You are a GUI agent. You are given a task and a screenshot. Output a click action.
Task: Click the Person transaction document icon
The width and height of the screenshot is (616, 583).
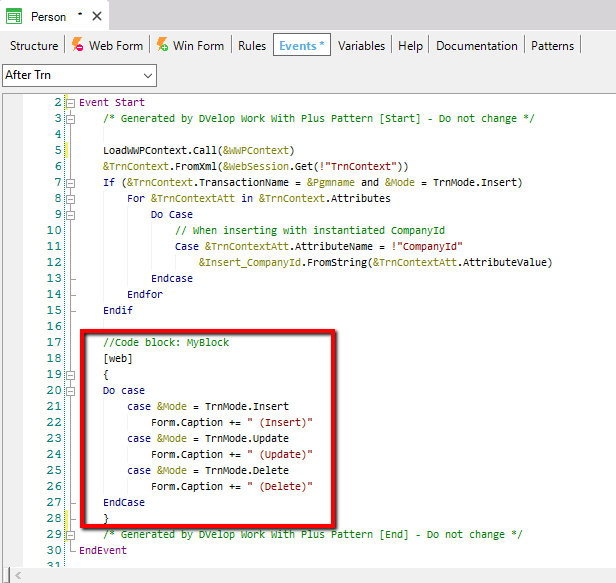tap(14, 17)
